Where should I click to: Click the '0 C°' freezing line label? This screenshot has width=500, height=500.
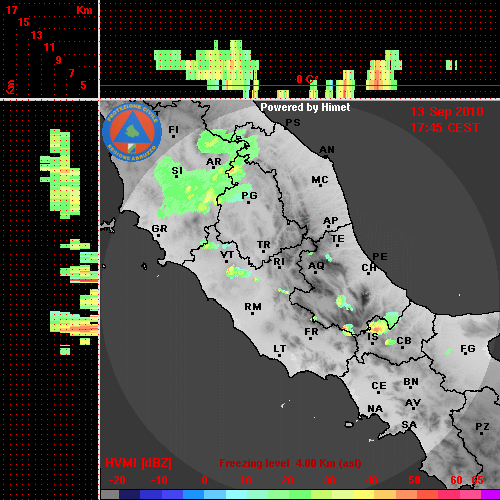coord(307,79)
